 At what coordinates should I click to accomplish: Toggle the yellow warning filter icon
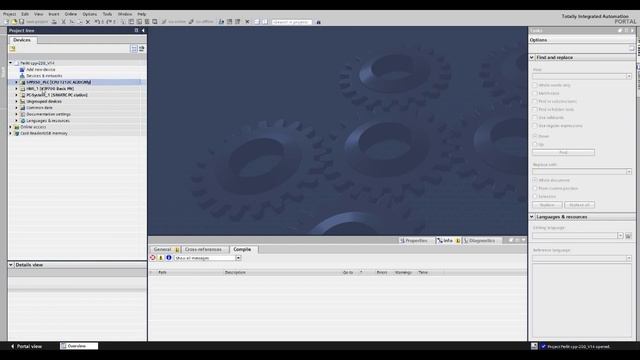pos(161,258)
